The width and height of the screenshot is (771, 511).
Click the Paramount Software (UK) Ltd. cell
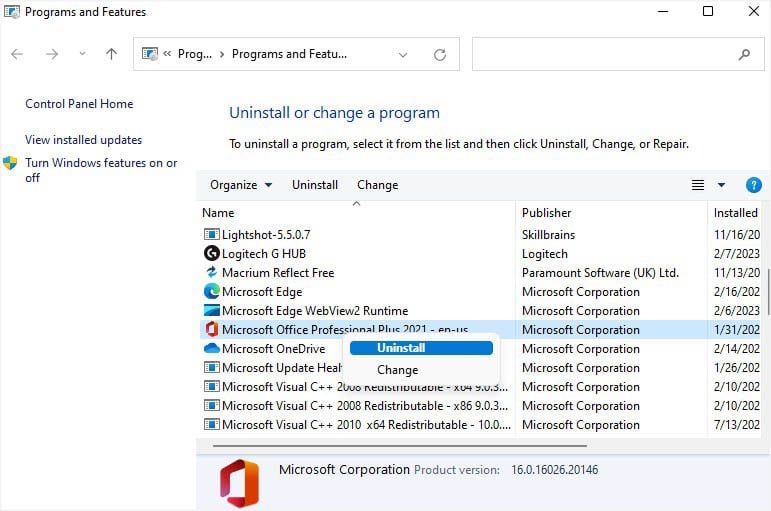tap(600, 272)
